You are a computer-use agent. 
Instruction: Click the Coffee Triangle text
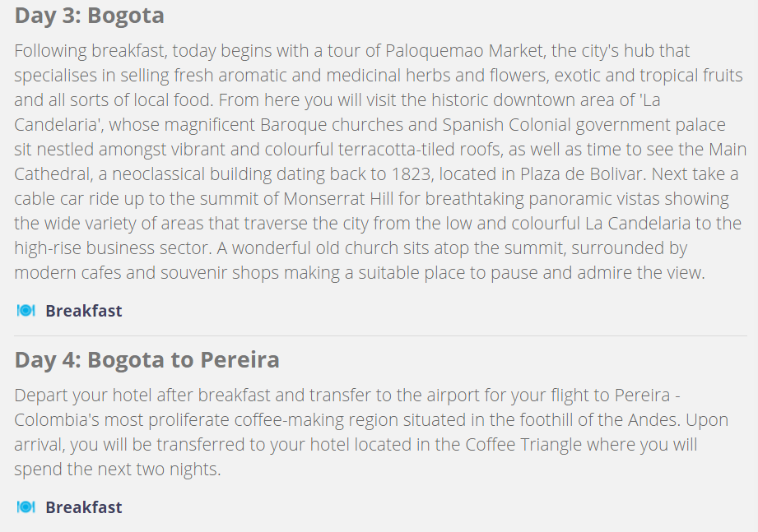coord(523,444)
